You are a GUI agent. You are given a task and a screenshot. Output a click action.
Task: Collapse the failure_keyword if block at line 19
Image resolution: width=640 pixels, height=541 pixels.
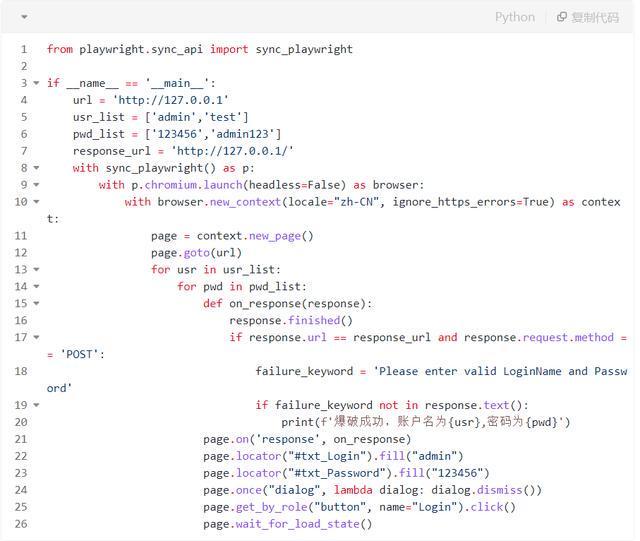(x=37, y=405)
